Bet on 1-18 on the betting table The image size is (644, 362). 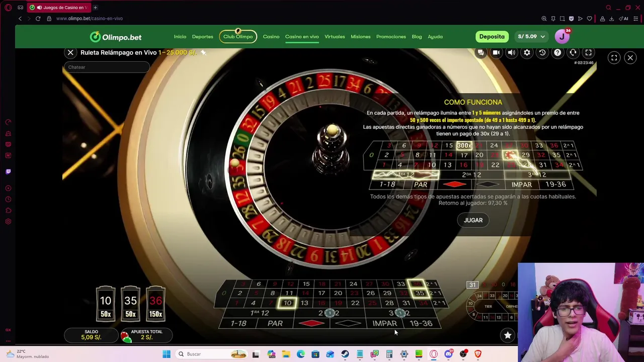coord(238,323)
